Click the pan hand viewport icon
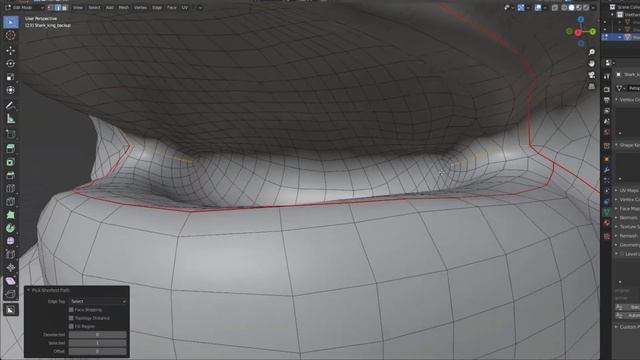 click(591, 64)
